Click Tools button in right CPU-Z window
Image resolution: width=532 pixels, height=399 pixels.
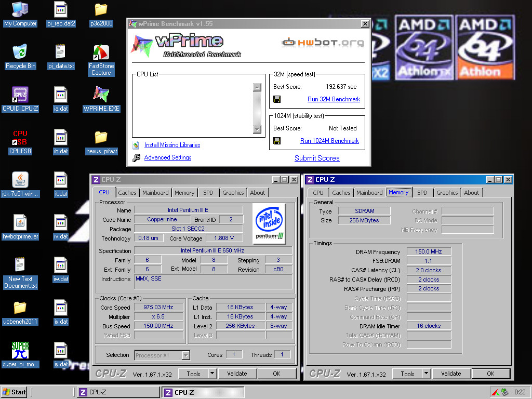(407, 374)
